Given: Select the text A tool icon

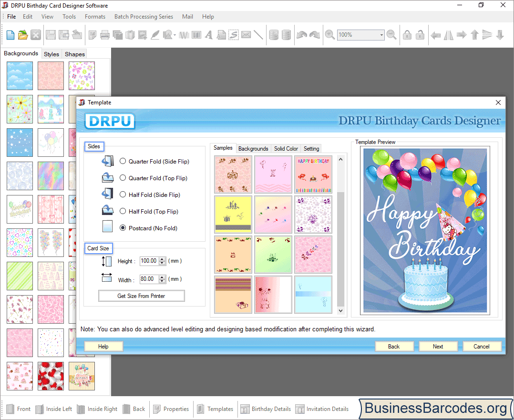Looking at the screenshot, I should [x=209, y=35].
